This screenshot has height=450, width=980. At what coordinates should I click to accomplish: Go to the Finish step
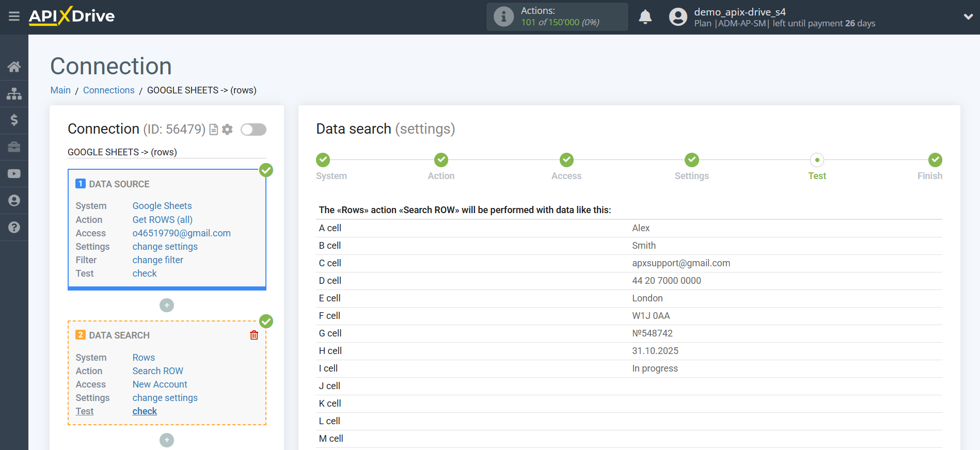pos(935,160)
